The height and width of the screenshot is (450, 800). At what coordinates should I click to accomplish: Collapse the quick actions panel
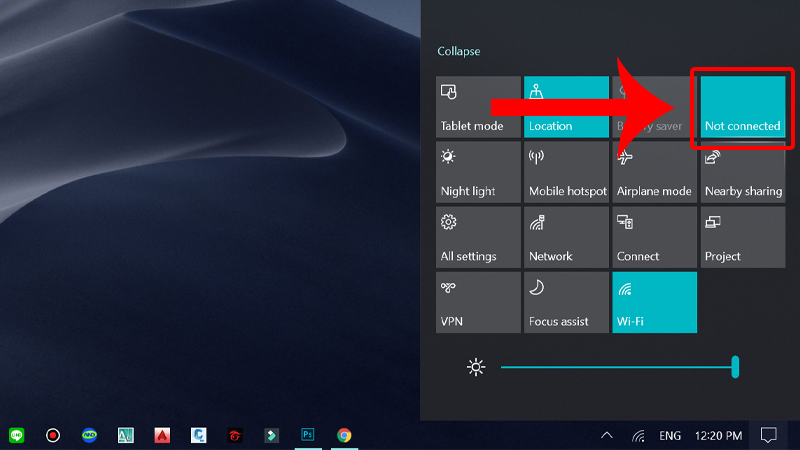pyautogui.click(x=459, y=51)
